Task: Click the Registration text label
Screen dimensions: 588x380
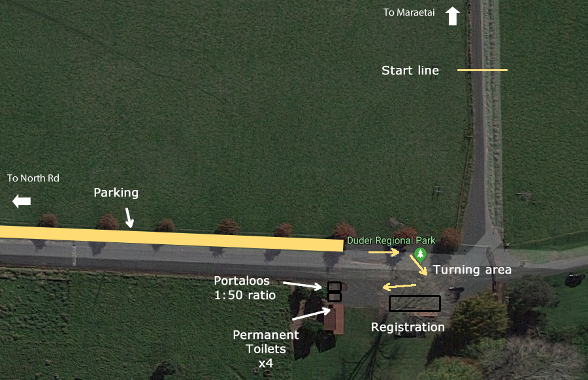Action: point(408,327)
